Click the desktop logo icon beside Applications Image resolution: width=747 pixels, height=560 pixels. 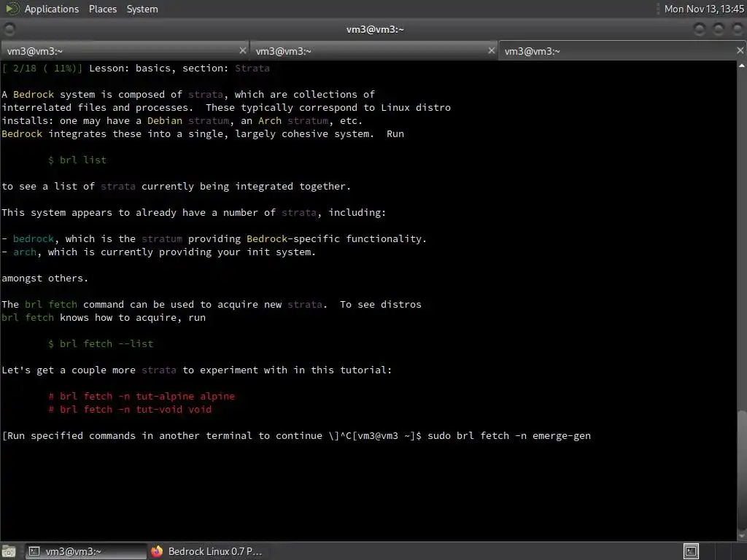[x=12, y=9]
